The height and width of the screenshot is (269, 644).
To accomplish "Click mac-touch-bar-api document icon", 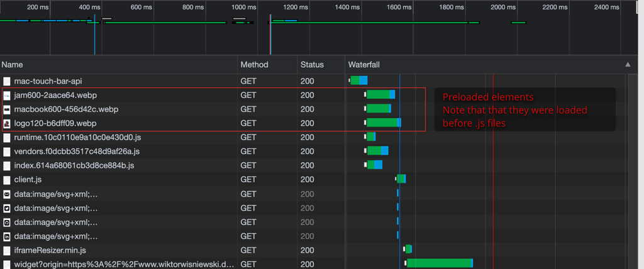I will tap(6, 81).
